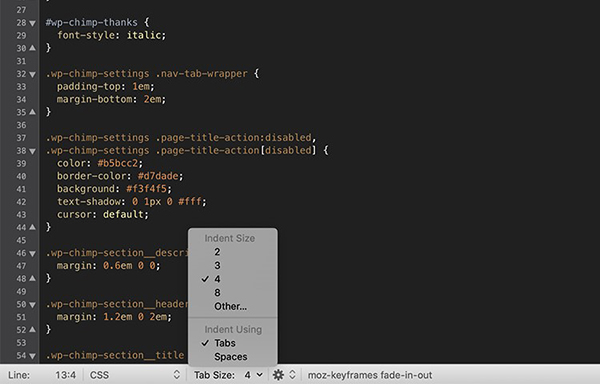The height and width of the screenshot is (384, 600).
Task: Click fold-end marker on line 44
Action: [x=33, y=227]
